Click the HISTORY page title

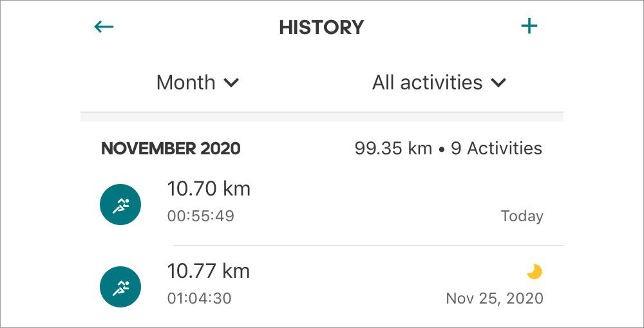tap(321, 28)
